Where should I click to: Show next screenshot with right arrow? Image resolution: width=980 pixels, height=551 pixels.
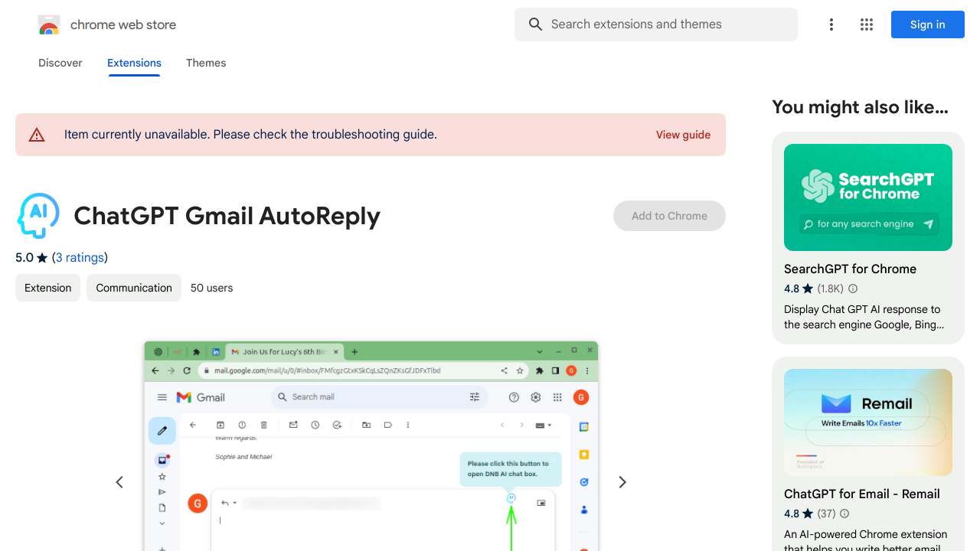click(622, 482)
